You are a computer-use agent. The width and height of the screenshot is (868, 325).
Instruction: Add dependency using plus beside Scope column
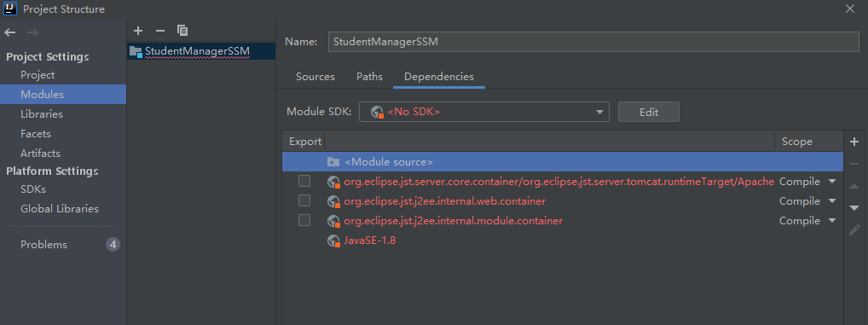(854, 142)
